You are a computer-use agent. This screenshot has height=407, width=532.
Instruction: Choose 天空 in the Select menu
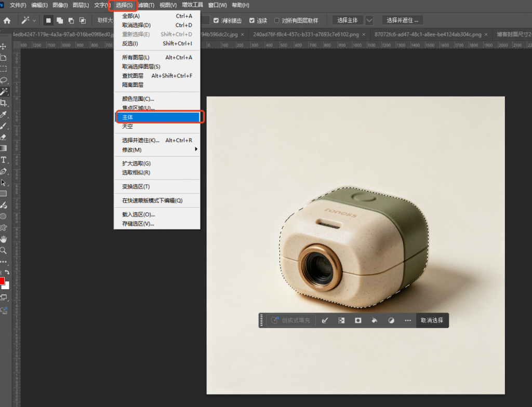(x=157, y=126)
